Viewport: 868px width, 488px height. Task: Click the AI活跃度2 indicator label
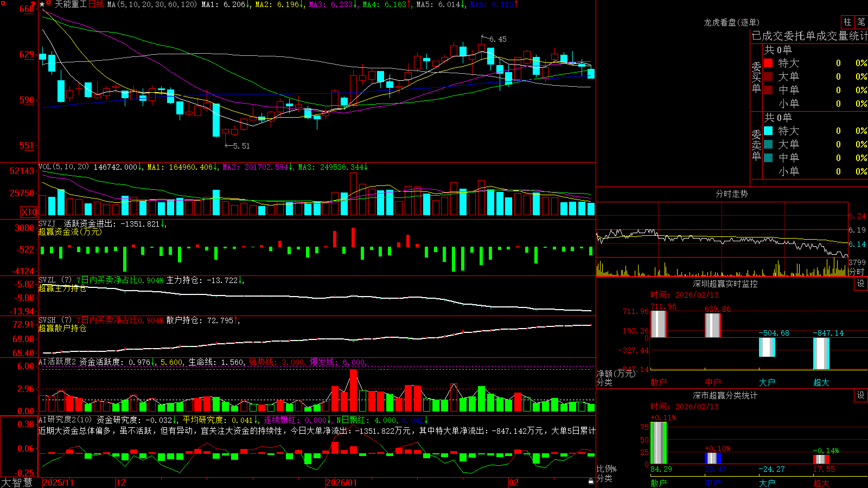click(x=58, y=362)
